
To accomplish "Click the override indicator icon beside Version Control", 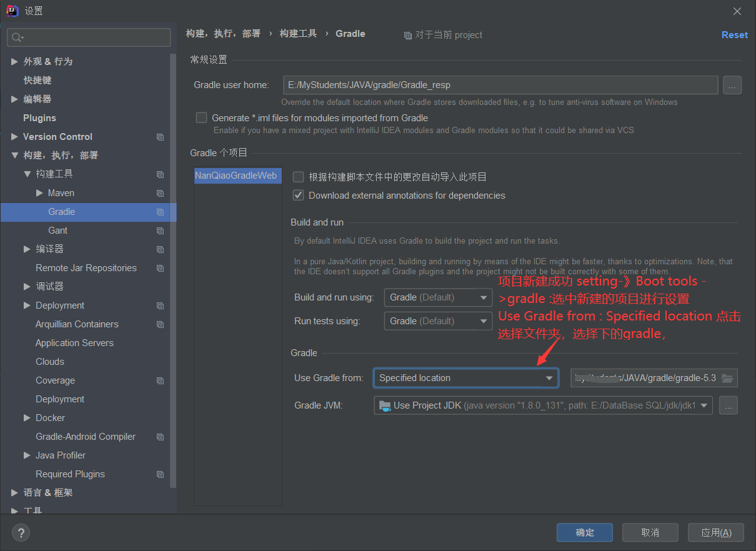I will pyautogui.click(x=160, y=136).
